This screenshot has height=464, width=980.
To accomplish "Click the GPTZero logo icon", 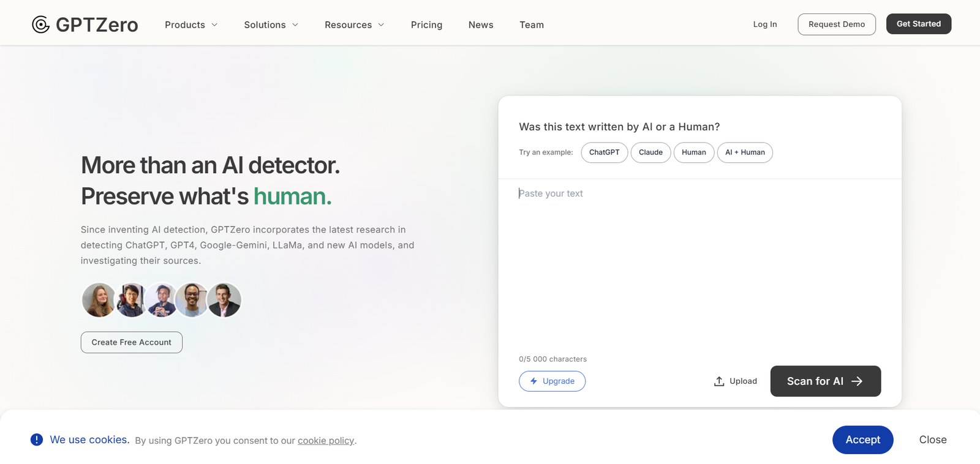I will coord(40,24).
